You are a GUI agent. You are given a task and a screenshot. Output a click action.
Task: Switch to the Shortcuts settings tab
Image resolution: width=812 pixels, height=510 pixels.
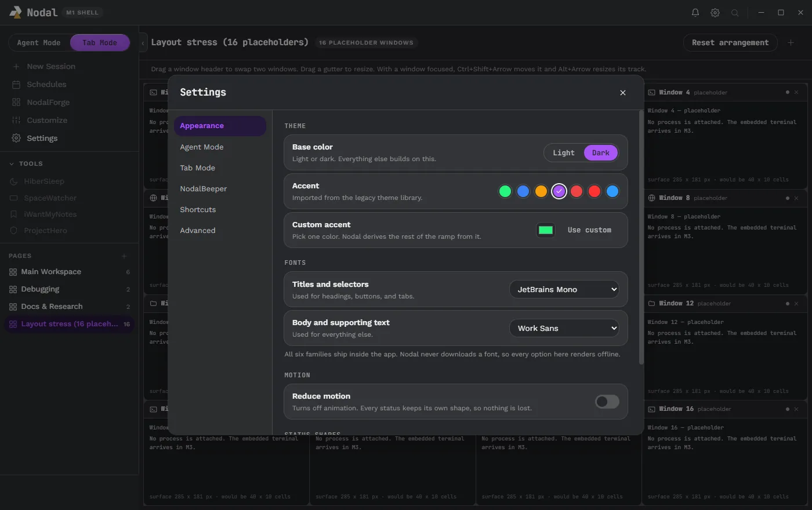point(220,210)
